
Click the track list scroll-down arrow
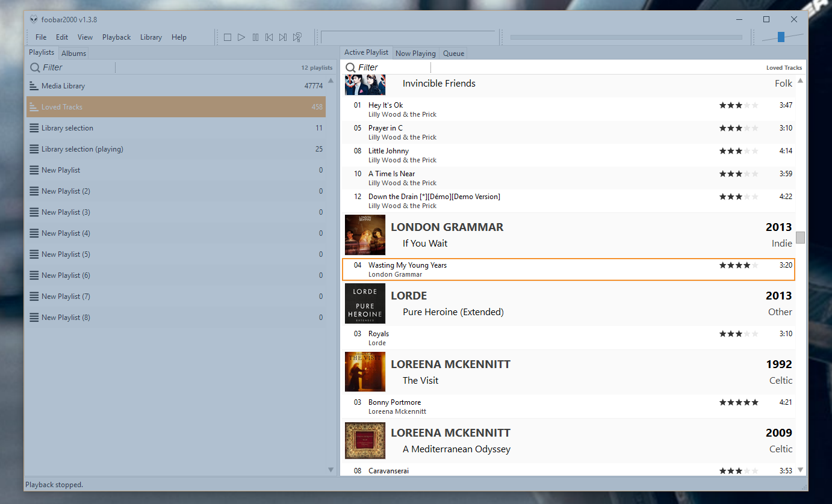800,470
